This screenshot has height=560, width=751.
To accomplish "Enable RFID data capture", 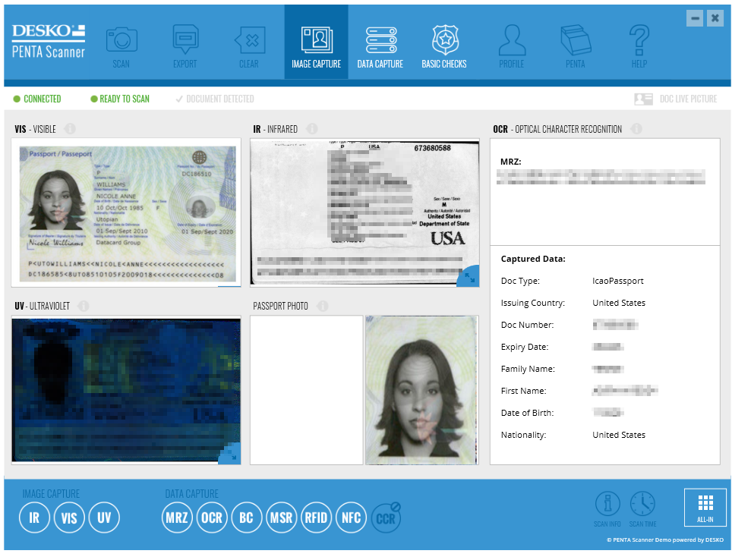I will pos(316,518).
